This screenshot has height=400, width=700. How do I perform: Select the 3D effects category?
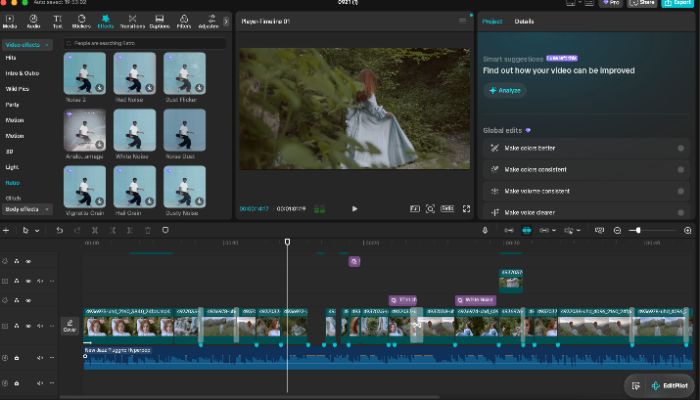click(9, 151)
